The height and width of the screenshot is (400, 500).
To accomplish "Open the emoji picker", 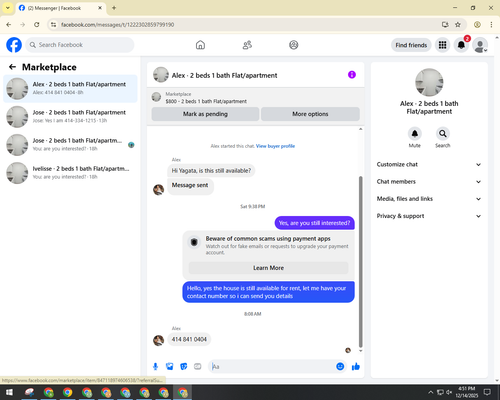I will [x=340, y=367].
